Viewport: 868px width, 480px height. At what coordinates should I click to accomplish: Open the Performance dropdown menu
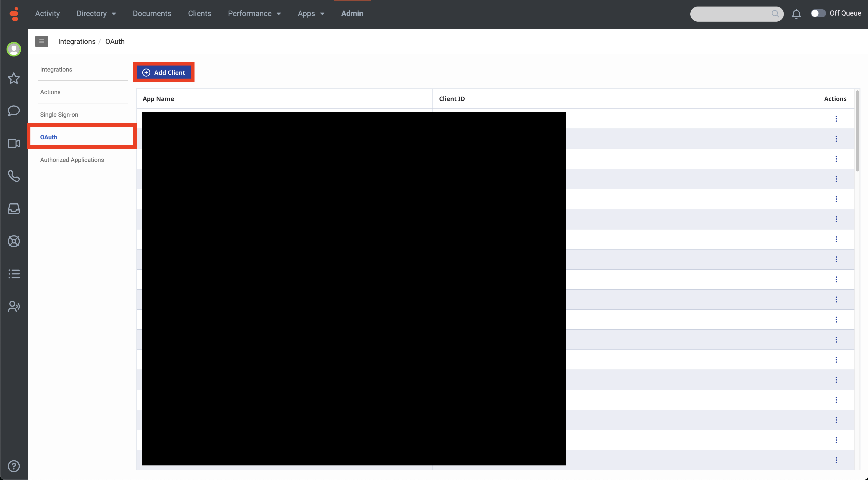click(x=254, y=14)
